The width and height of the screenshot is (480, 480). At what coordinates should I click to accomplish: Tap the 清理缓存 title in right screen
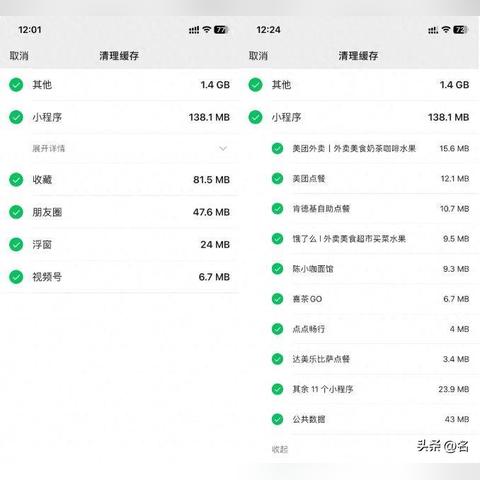(x=358, y=56)
